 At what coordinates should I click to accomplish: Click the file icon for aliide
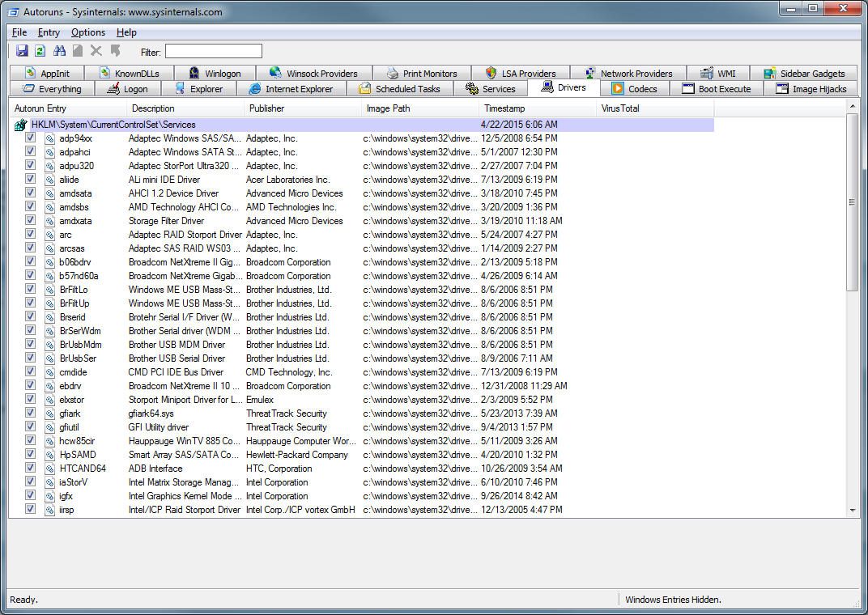(x=50, y=180)
